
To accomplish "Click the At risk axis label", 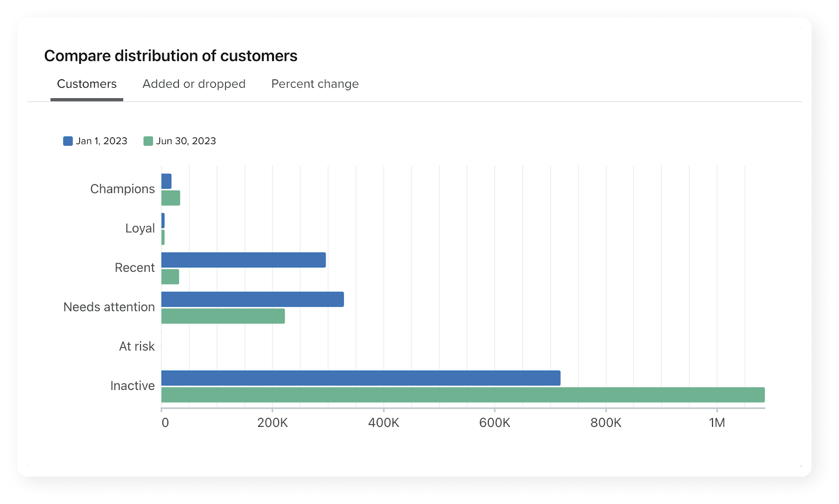I will (137, 347).
